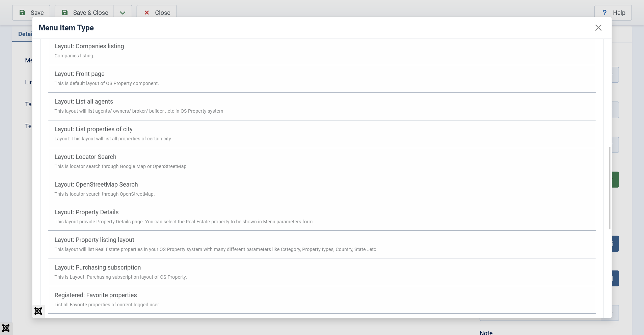The width and height of the screenshot is (644, 335).
Task: Dismiss the Menu Item Type dialog with X
Action: (598, 28)
